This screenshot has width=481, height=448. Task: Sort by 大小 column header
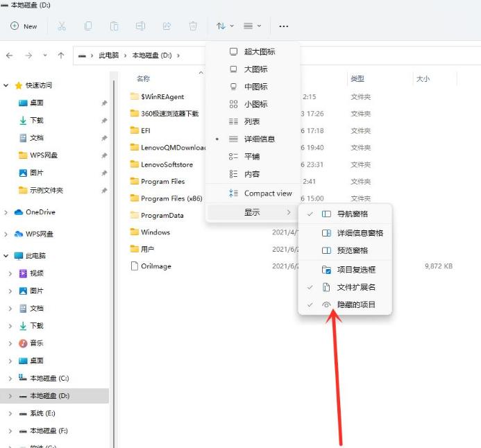(423, 79)
